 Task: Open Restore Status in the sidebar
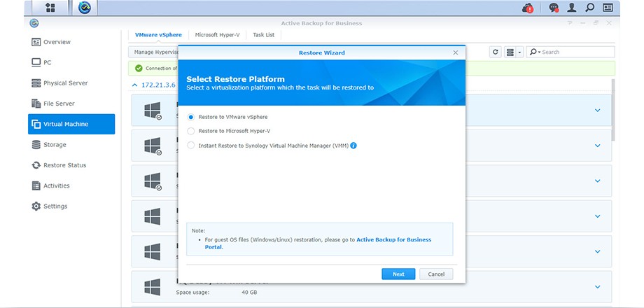point(71,165)
